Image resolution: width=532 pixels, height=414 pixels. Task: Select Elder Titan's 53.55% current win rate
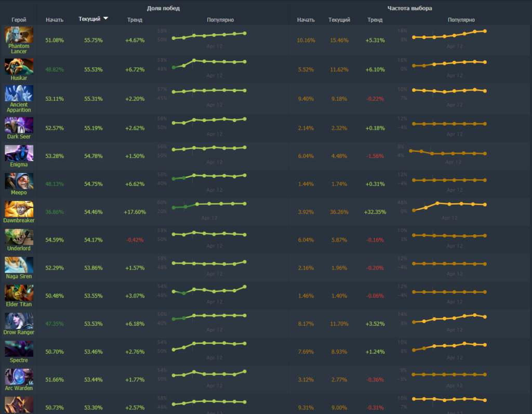coord(94,296)
